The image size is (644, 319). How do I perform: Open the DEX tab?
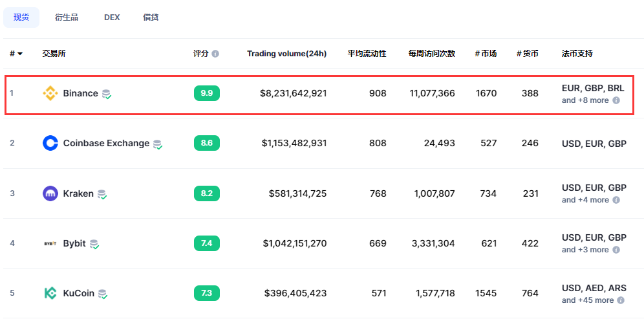(112, 17)
